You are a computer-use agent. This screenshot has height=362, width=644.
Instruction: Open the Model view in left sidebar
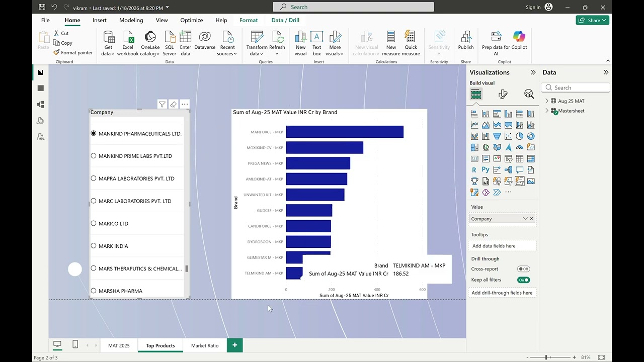pyautogui.click(x=41, y=105)
